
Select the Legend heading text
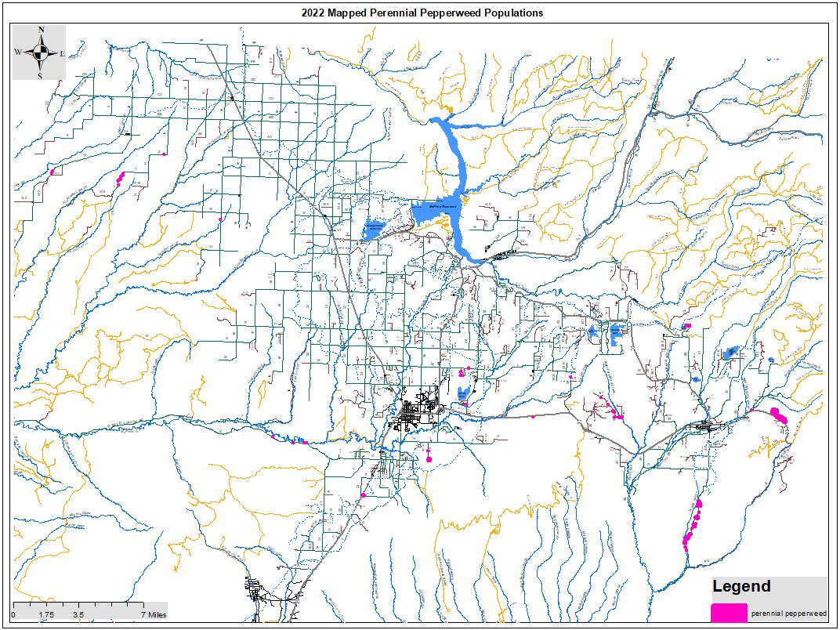pyautogui.click(x=740, y=586)
